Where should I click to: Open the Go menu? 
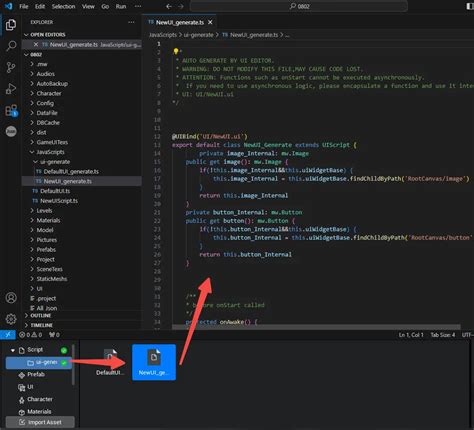105,6
